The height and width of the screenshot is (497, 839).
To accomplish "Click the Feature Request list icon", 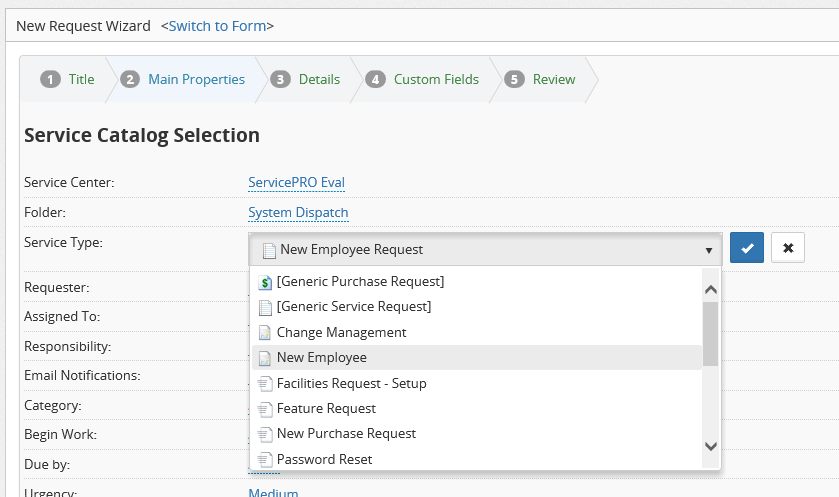I will click(x=265, y=408).
